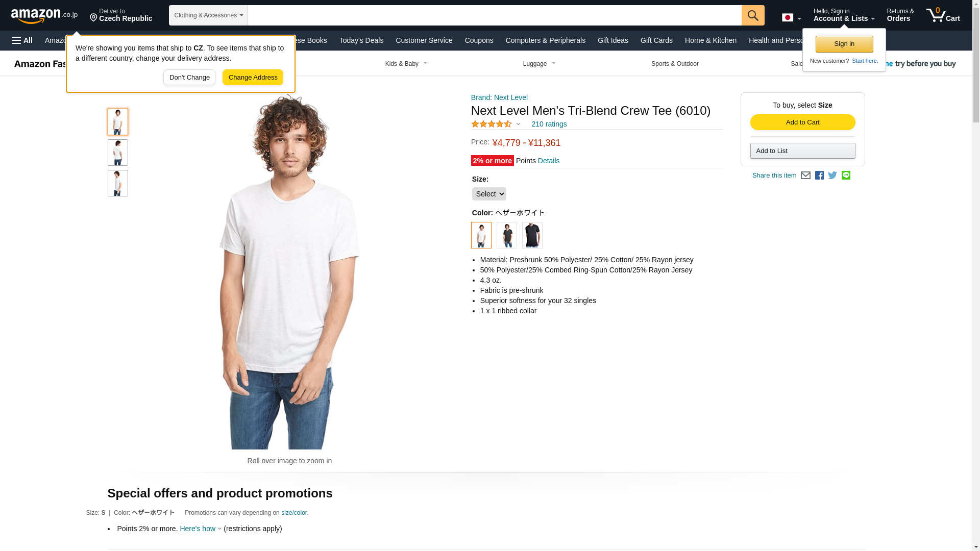The image size is (980, 551).
Task: Open the Japan flag language selector
Action: click(x=791, y=18)
